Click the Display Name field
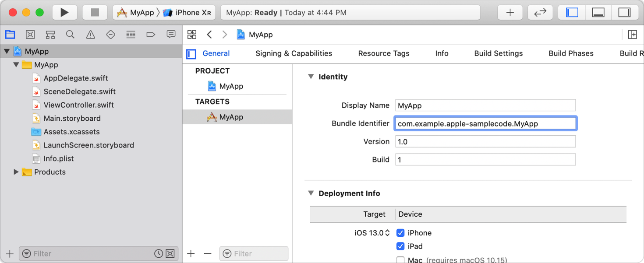This screenshot has width=644, height=263. 485,105
